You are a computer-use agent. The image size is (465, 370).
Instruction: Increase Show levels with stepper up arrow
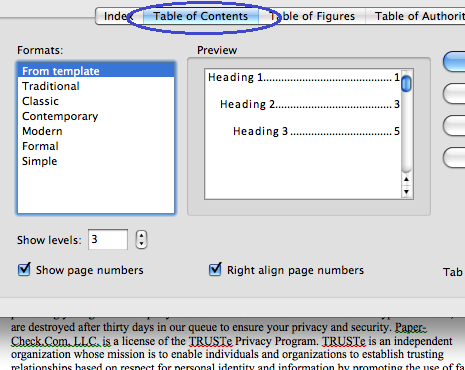142,235
